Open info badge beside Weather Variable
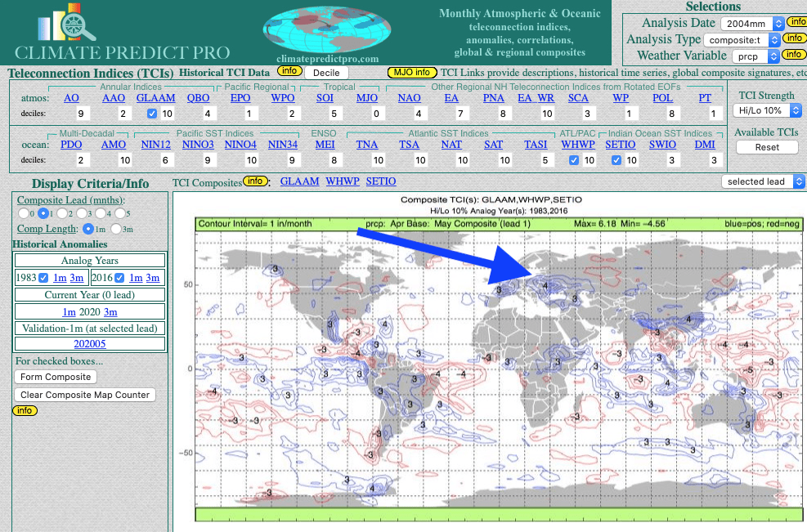 (x=793, y=55)
